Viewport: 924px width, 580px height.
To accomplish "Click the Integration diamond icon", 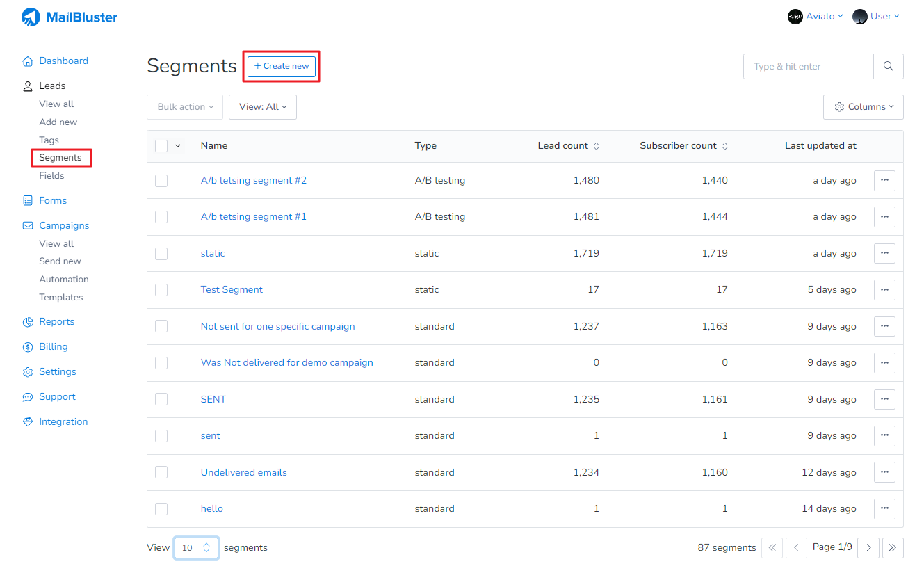I will tap(28, 422).
